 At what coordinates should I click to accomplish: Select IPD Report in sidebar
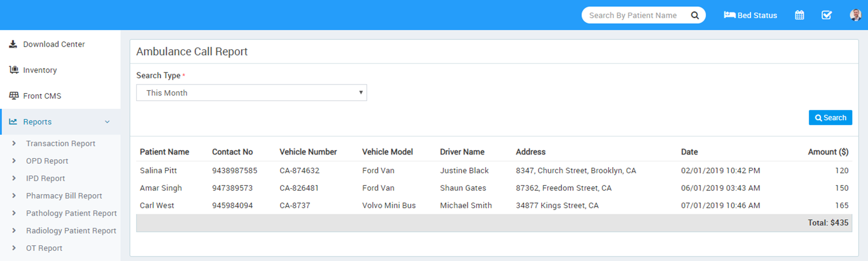pyautogui.click(x=45, y=178)
